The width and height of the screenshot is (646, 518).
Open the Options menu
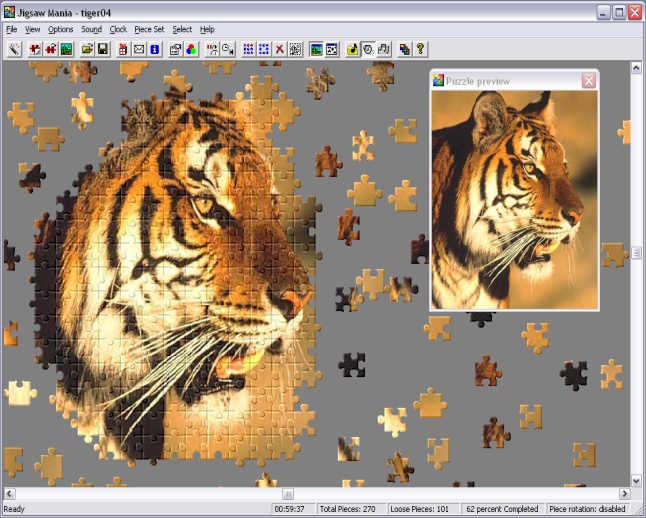click(x=60, y=30)
